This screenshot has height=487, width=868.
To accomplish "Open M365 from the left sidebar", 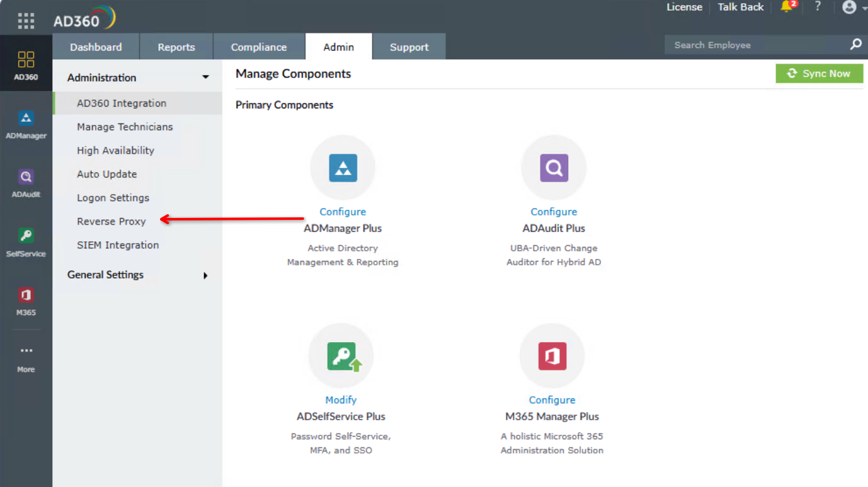I will pyautogui.click(x=26, y=301).
